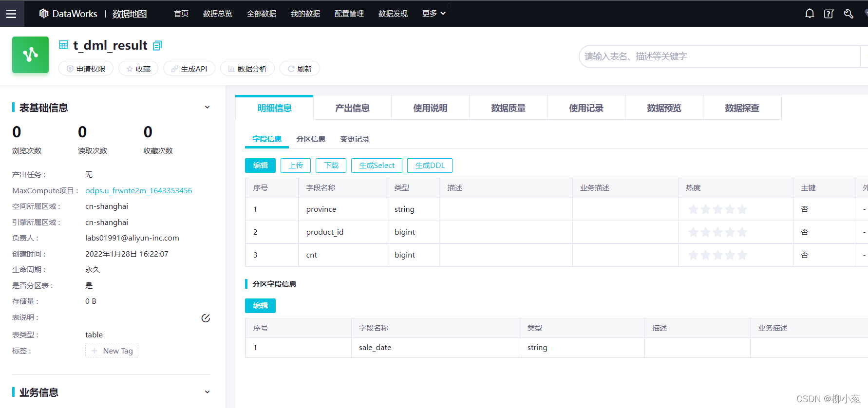Open MaxCompute project link odps.u_frwnte2m_1643353456

pyautogui.click(x=139, y=190)
